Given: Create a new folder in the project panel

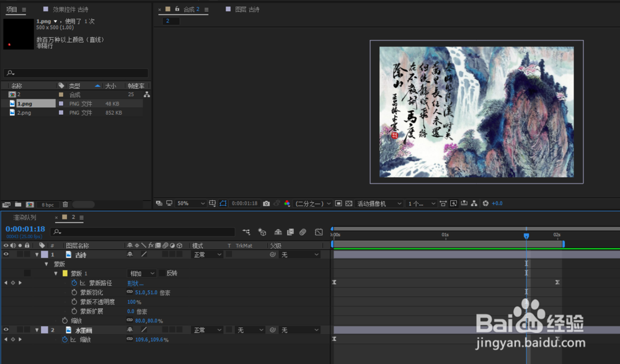Looking at the screenshot, I should coord(17,204).
